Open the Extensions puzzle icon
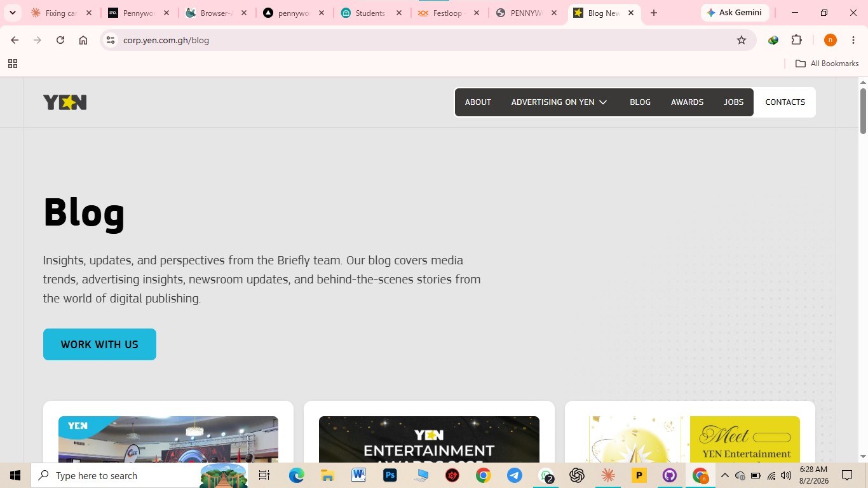This screenshot has height=488, width=868. [x=797, y=40]
